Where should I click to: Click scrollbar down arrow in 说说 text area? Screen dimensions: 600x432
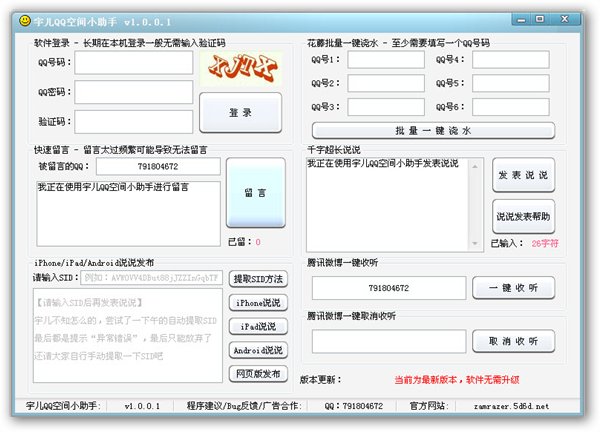coord(475,243)
